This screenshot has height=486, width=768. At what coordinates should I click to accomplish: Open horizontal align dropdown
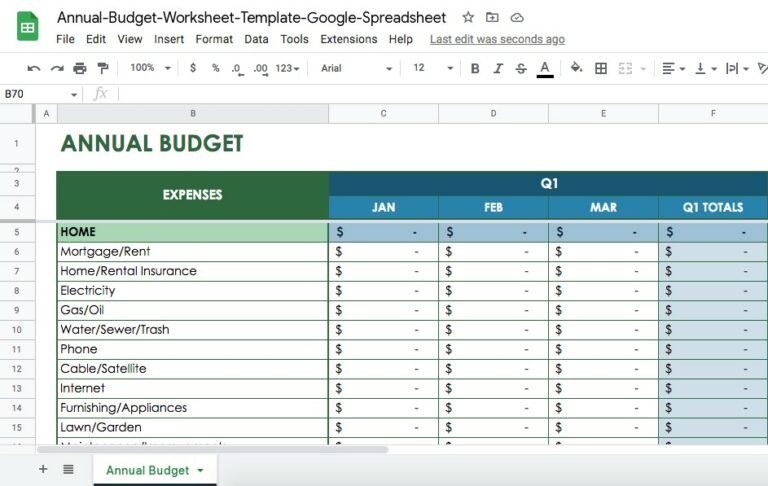[x=673, y=68]
